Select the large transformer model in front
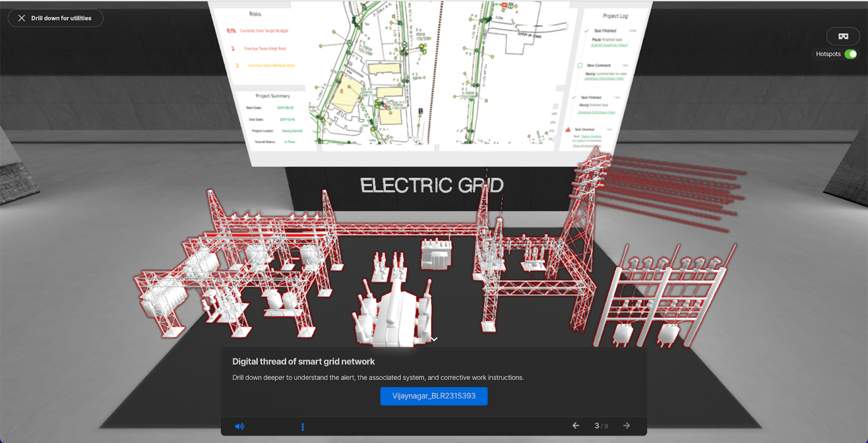 (x=393, y=315)
